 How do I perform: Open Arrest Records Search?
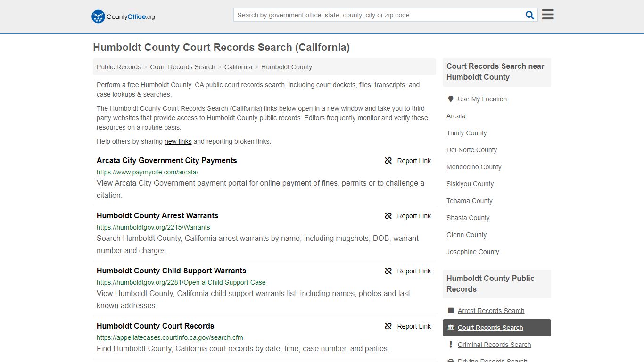(491, 311)
